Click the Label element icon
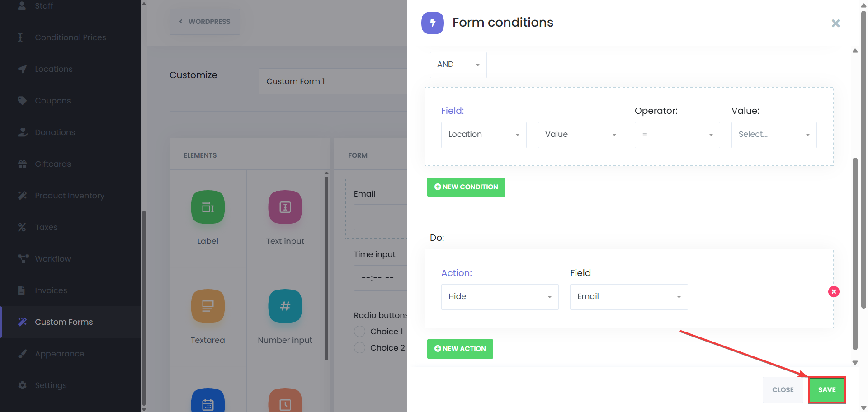The height and width of the screenshot is (412, 868). coord(208,207)
